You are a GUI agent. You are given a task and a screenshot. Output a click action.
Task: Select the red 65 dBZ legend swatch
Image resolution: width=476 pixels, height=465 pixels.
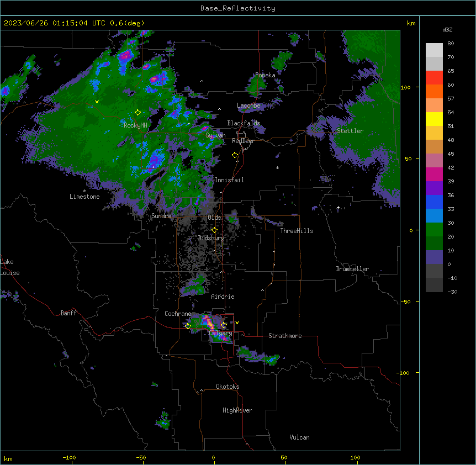pos(434,78)
